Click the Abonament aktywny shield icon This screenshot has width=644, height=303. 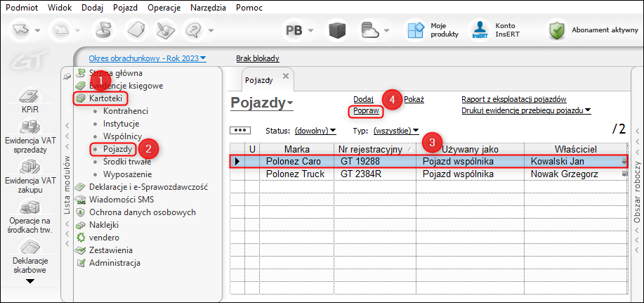tap(556, 30)
